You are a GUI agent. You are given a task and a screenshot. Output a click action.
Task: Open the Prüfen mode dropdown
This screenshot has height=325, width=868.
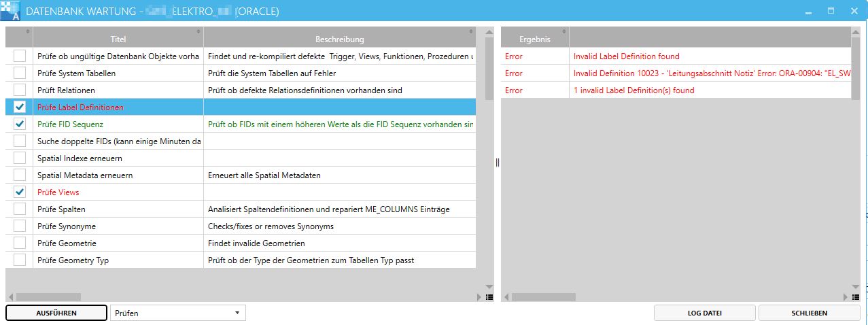177,313
